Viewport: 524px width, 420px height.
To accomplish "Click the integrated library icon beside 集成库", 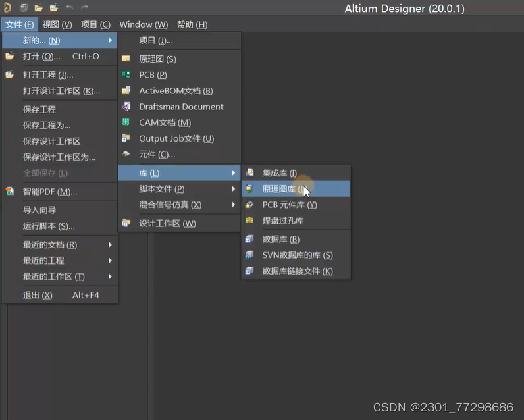I will click(x=249, y=172).
